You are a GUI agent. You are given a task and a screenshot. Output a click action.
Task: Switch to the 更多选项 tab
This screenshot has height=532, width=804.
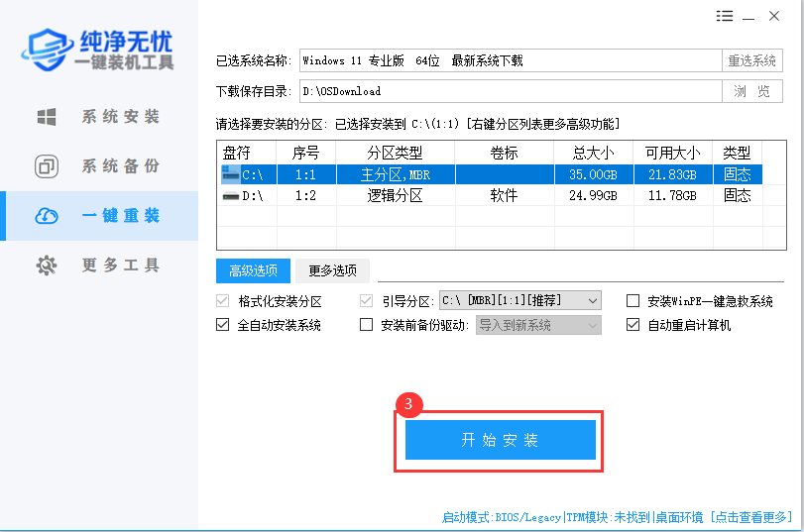[332, 270]
